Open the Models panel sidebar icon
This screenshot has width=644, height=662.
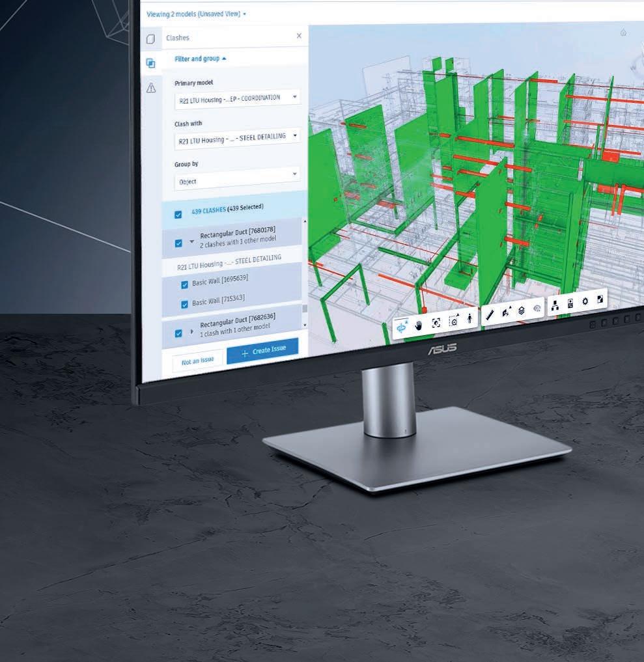151,39
